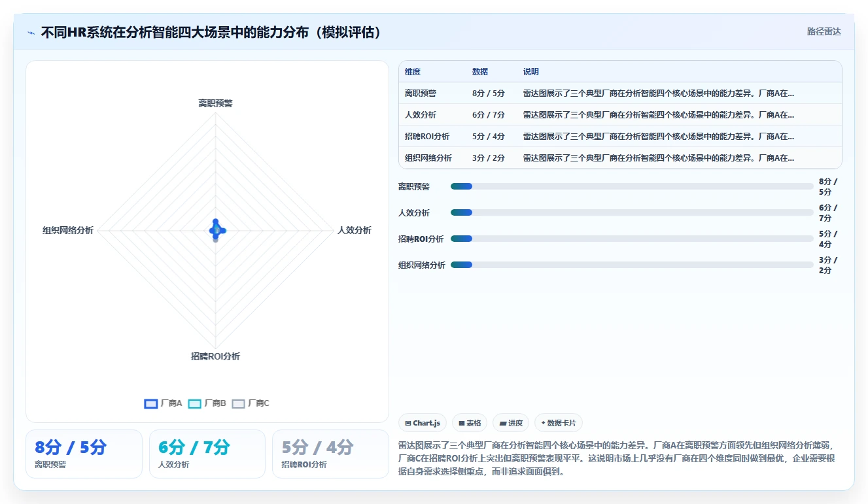This screenshot has width=868, height=504.
Task: Click the 6分 / 7分 table cell
Action: [489, 115]
